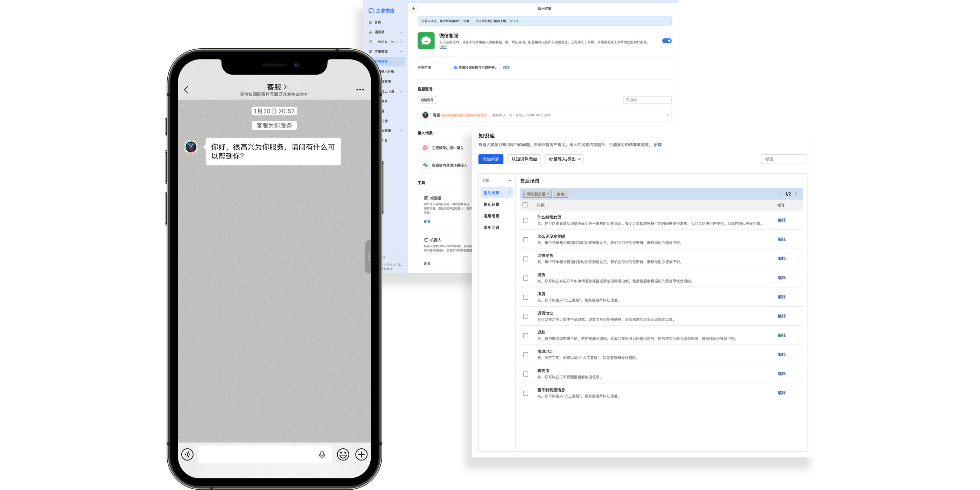Screen dimensions: 980x490
Task: Select the 常用问答 group
Action: coord(491,227)
